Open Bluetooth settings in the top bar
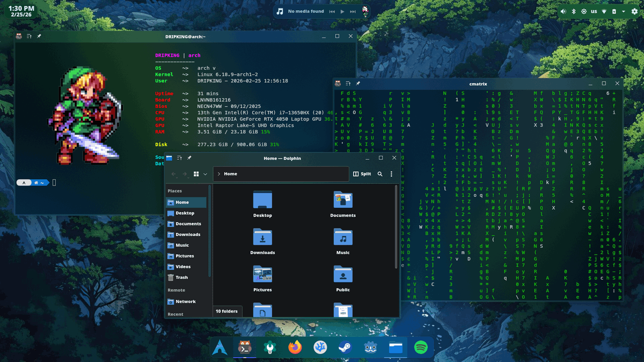 [x=573, y=11]
